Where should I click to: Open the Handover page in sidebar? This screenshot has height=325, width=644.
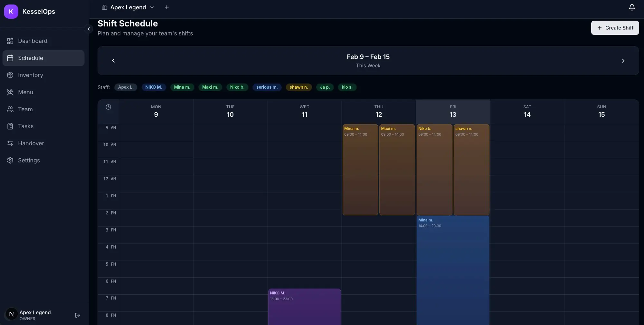click(x=31, y=143)
